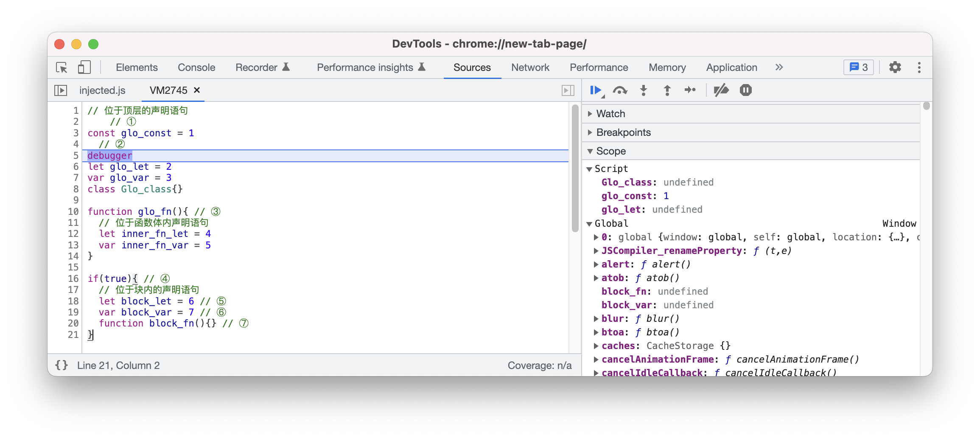Image resolution: width=980 pixels, height=439 pixels.
Task: Expand the blur function entry
Action: click(x=596, y=319)
